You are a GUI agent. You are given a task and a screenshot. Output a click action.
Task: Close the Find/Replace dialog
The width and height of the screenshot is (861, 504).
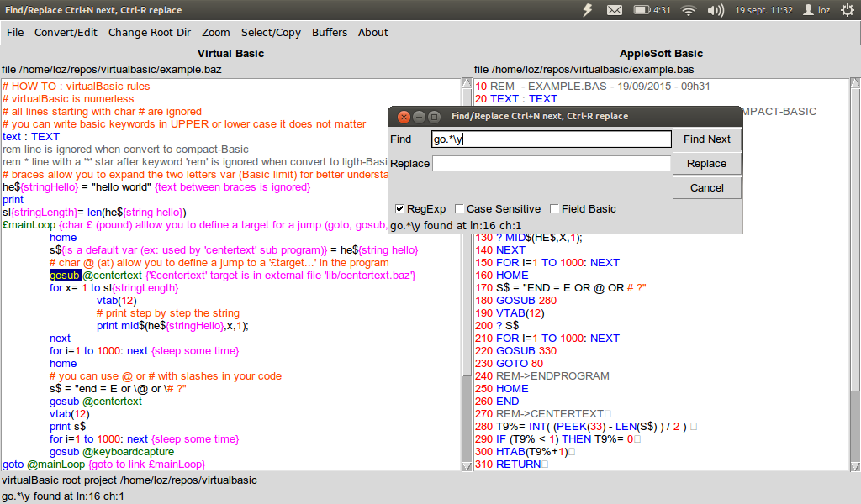[404, 116]
